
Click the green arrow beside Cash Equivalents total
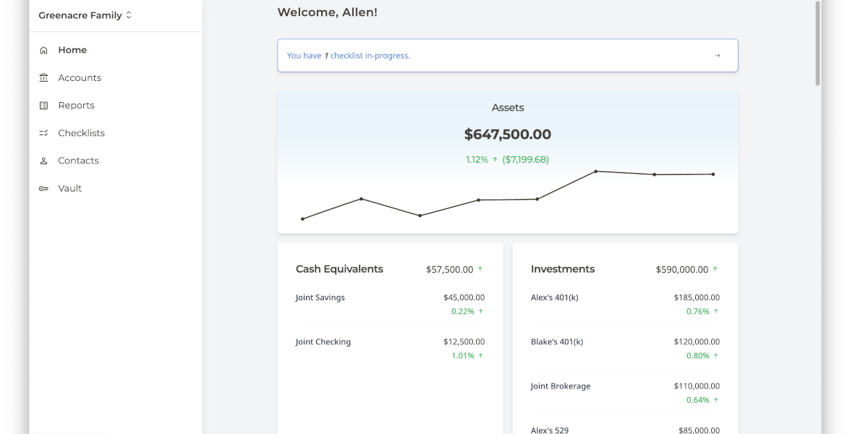[x=480, y=269]
